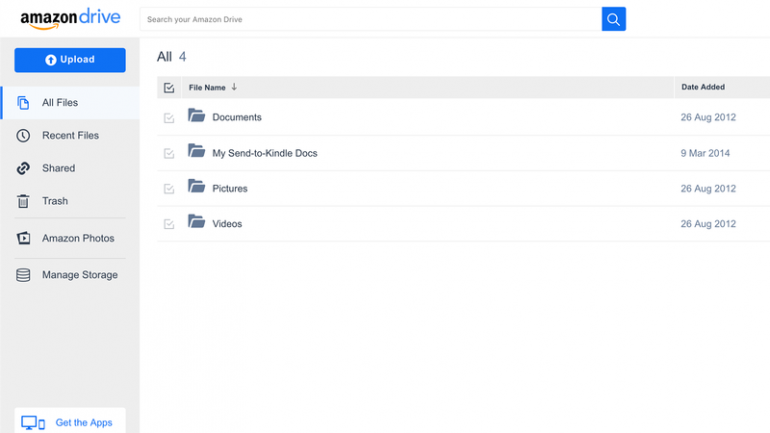The width and height of the screenshot is (770, 433).
Task: Open Recent Files section
Action: pos(70,135)
